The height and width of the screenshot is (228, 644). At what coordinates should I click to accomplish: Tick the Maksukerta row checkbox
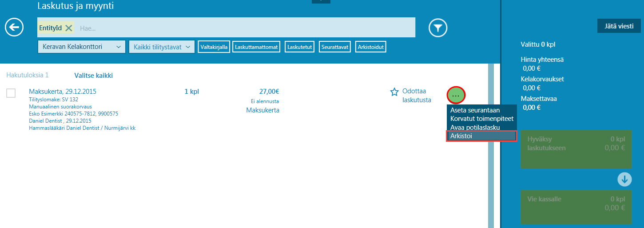tap(11, 93)
